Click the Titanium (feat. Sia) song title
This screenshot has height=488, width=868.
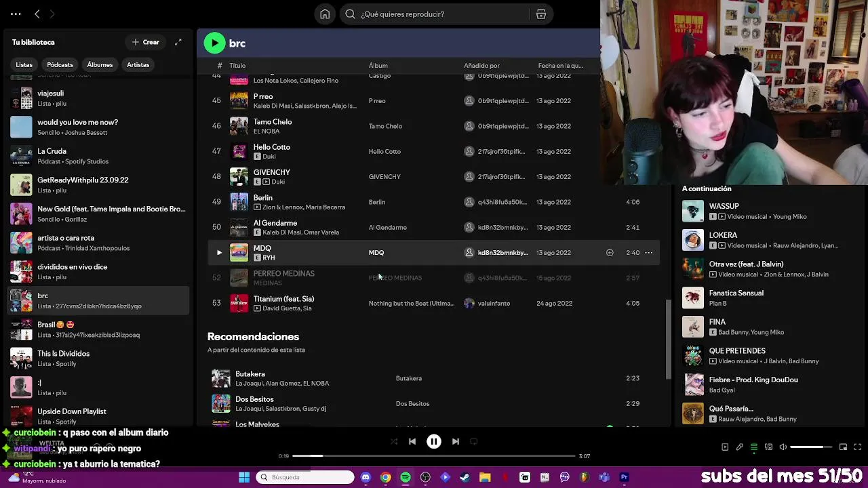click(x=283, y=299)
